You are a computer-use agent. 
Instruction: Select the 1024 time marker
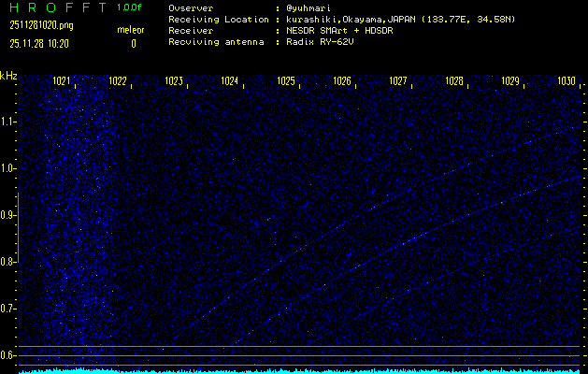point(230,81)
